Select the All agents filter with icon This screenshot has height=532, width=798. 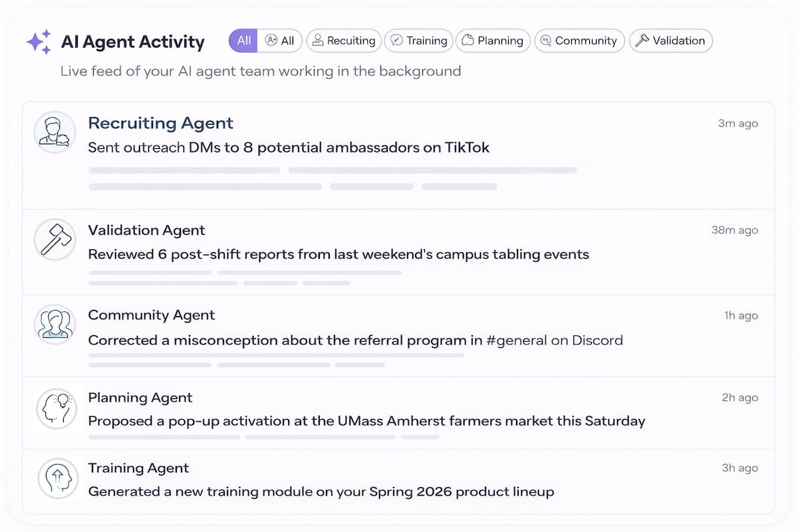[280, 41]
